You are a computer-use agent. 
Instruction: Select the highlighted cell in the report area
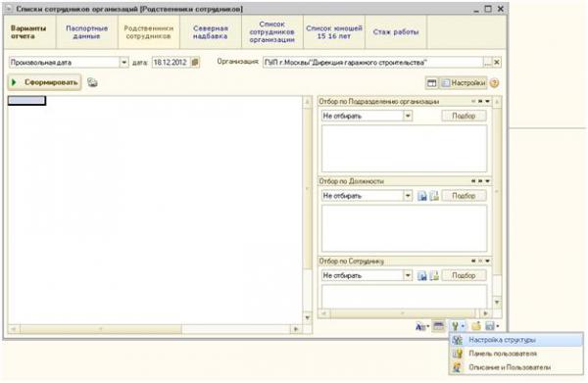click(27, 101)
